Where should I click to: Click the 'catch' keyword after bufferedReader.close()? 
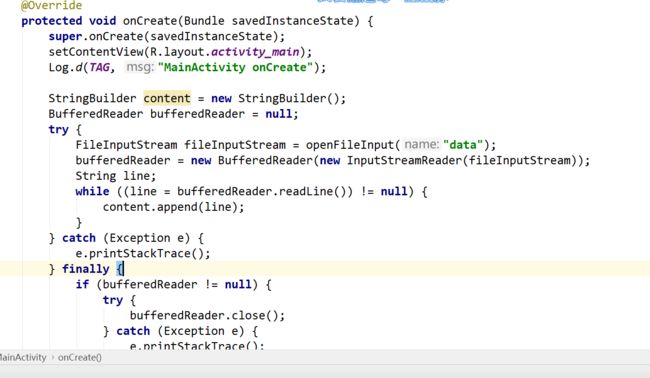pos(133,331)
